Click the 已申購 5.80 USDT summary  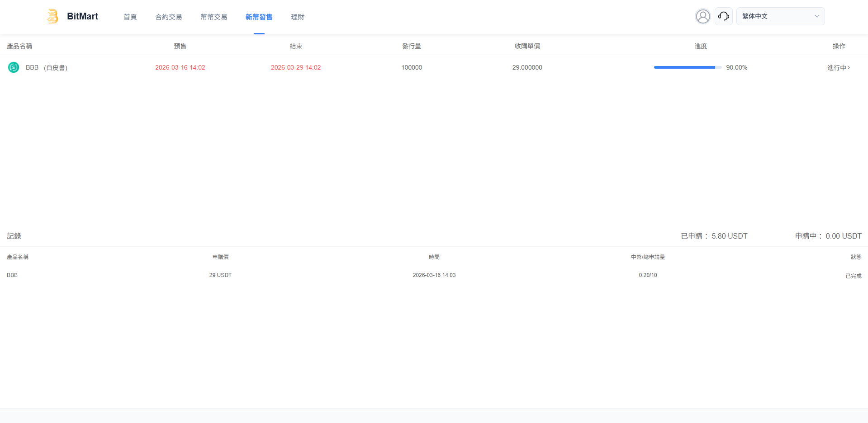[714, 236]
